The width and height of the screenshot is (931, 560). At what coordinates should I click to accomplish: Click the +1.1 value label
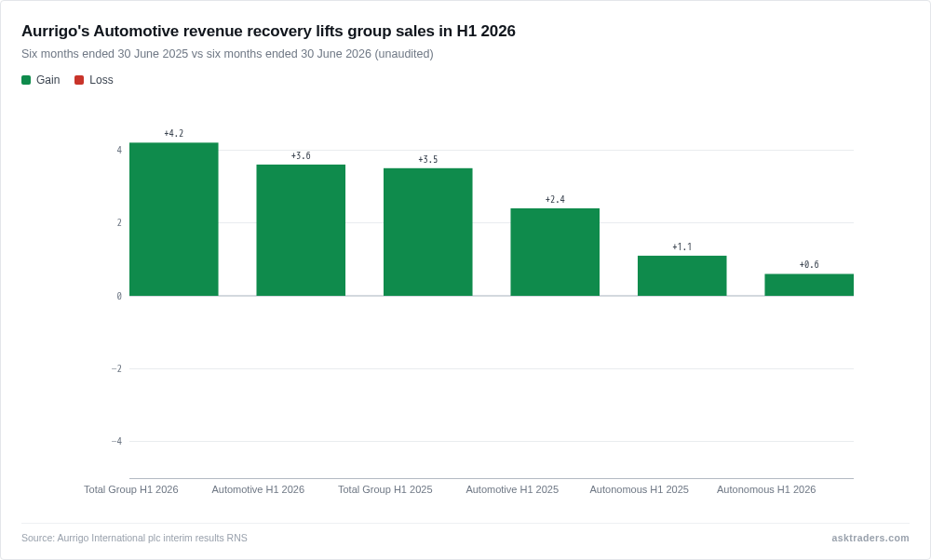682,247
